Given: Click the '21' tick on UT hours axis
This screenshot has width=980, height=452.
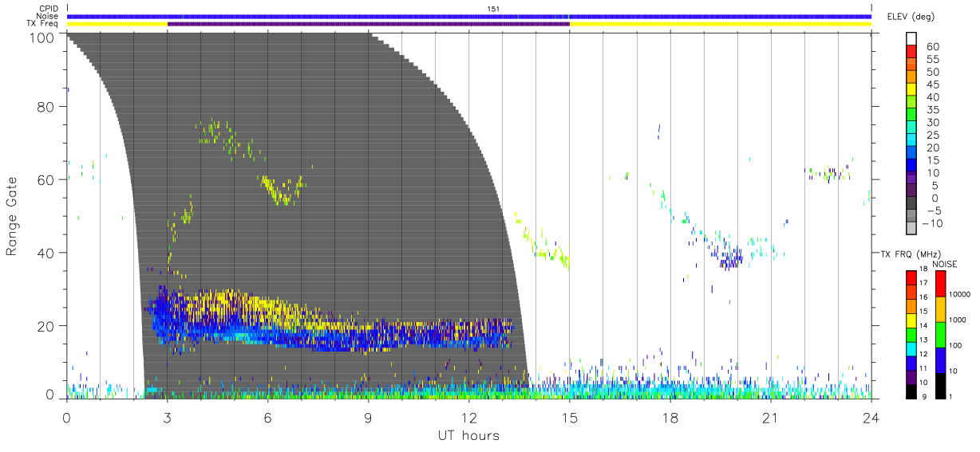Looking at the screenshot, I should click(x=771, y=418).
